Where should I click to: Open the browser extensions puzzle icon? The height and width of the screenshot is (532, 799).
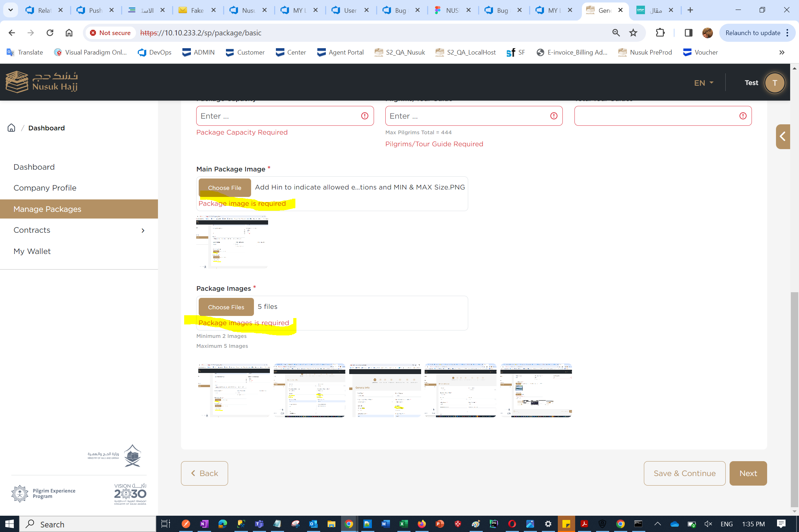660,33
